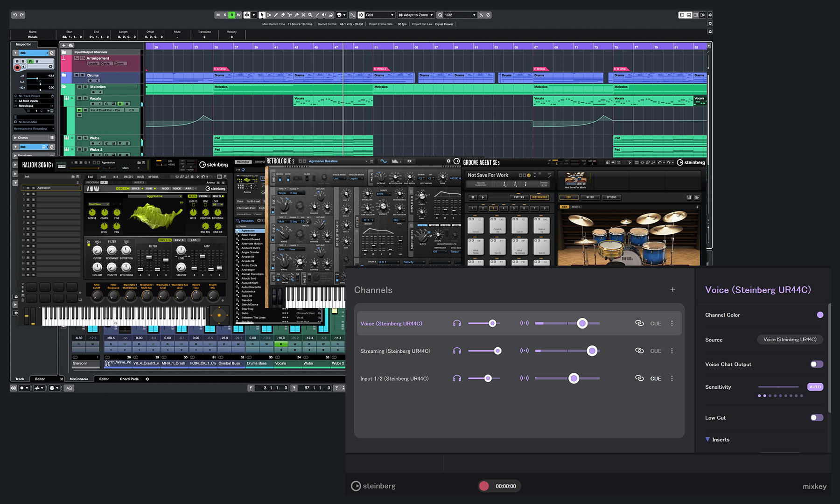Select the Draw pencil tool
The width and height of the screenshot is (840, 504).
click(x=276, y=15)
